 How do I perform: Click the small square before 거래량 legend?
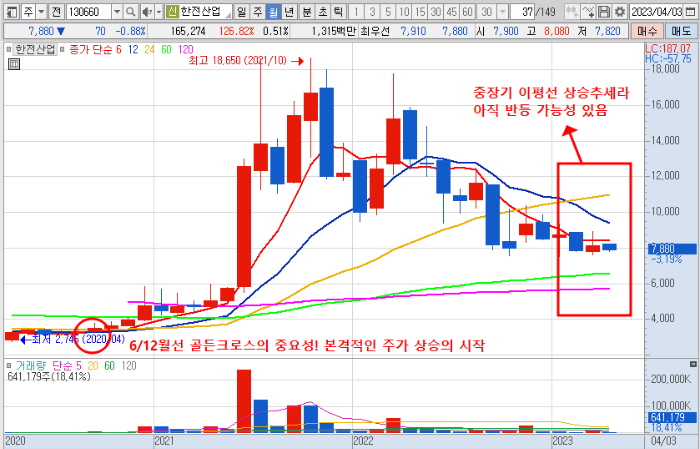pyautogui.click(x=9, y=366)
